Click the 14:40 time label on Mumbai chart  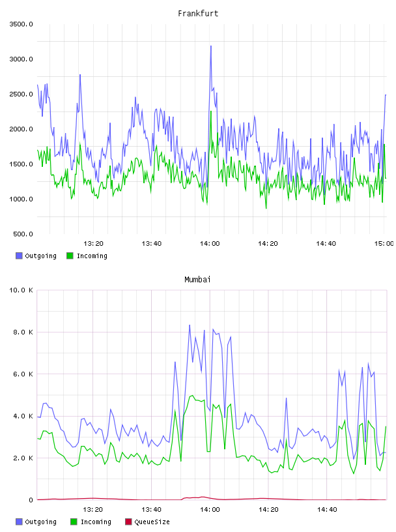(x=327, y=510)
